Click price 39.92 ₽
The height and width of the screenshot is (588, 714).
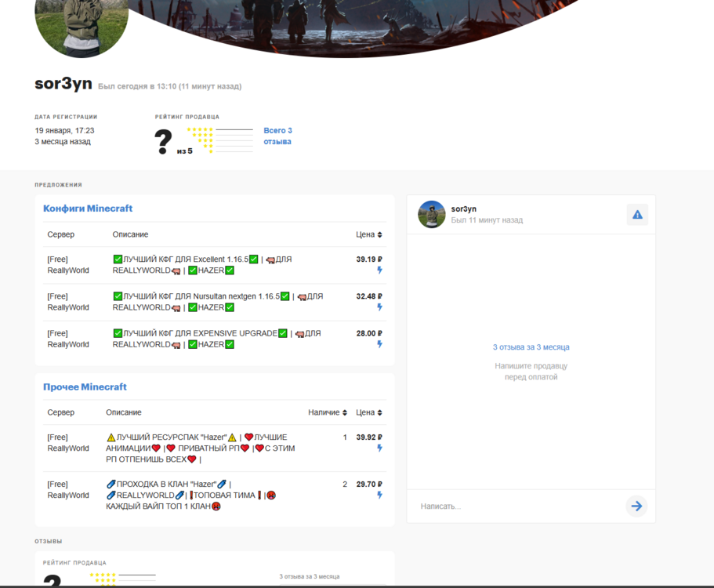click(369, 437)
